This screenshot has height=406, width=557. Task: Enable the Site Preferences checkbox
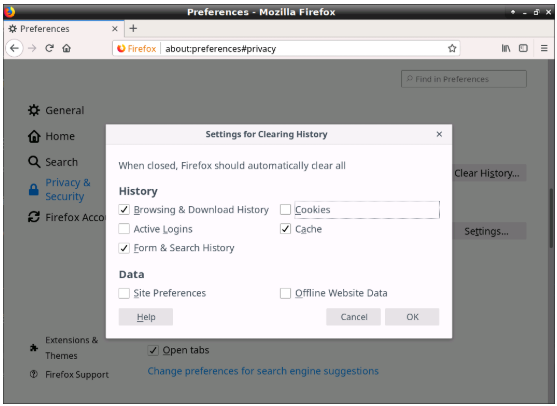[x=124, y=293]
